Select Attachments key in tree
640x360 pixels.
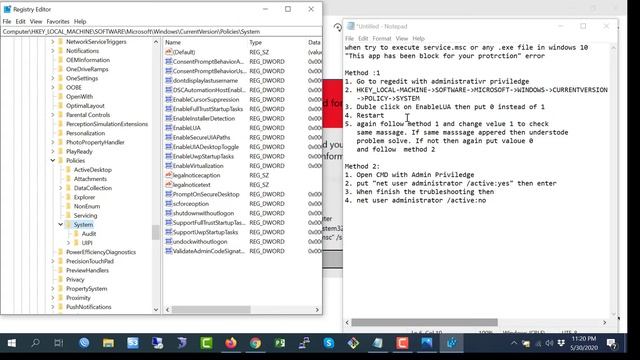pos(90,179)
